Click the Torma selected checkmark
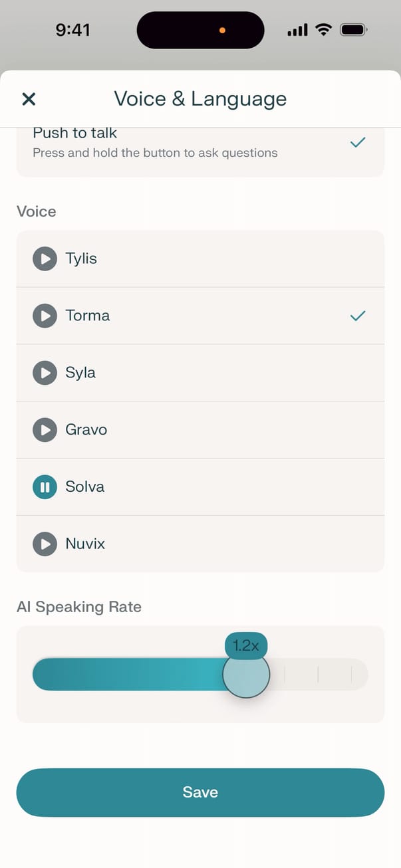The image size is (401, 868). (358, 316)
